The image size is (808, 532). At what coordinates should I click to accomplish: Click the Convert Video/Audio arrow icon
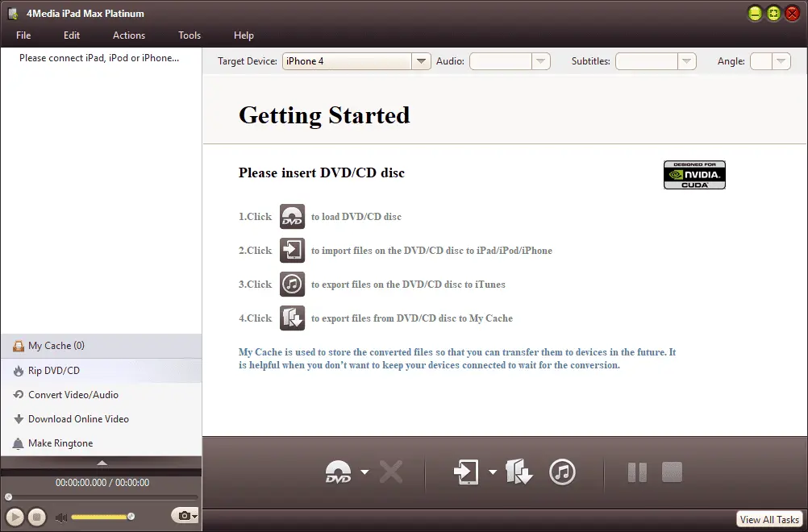[x=19, y=394]
